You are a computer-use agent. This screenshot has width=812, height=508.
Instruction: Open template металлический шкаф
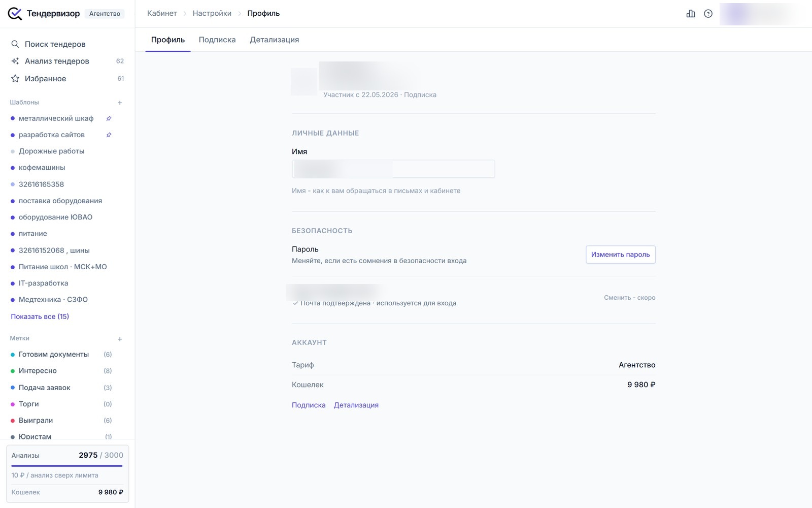click(x=56, y=118)
